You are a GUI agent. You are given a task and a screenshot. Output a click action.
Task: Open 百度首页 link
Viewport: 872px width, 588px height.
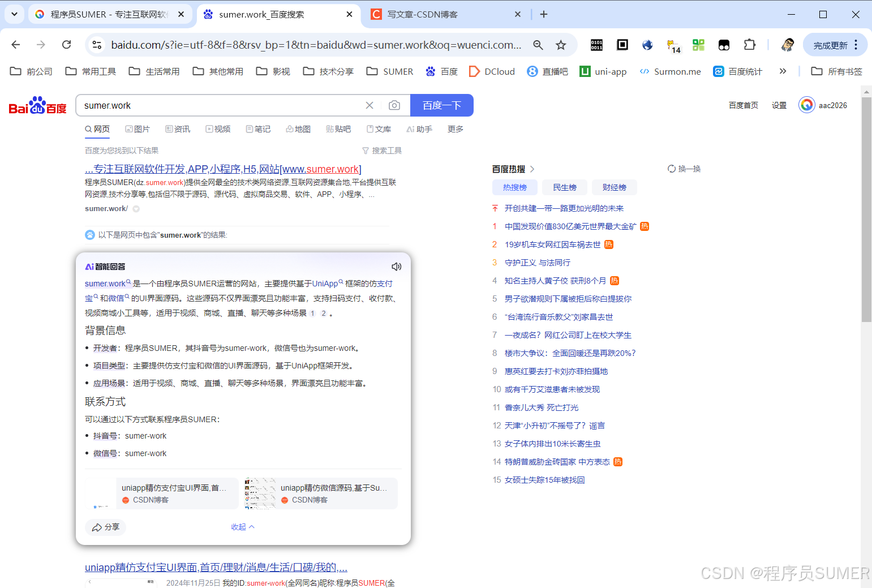tap(744, 105)
